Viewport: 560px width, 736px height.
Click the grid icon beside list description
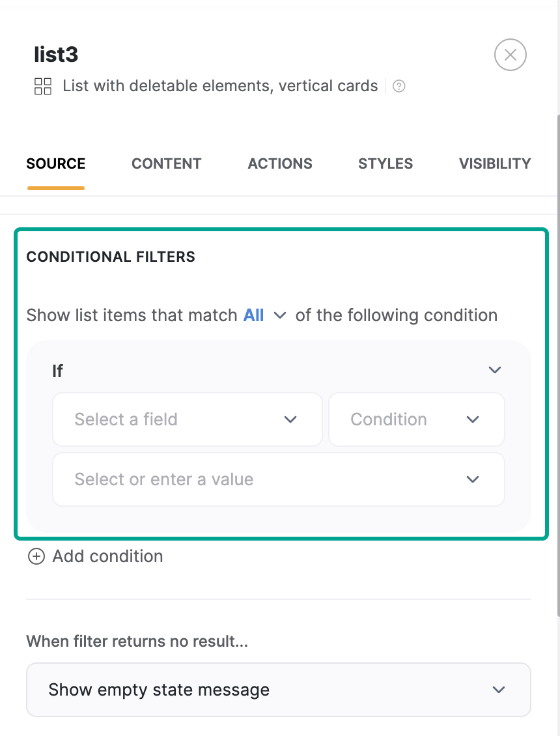43,86
